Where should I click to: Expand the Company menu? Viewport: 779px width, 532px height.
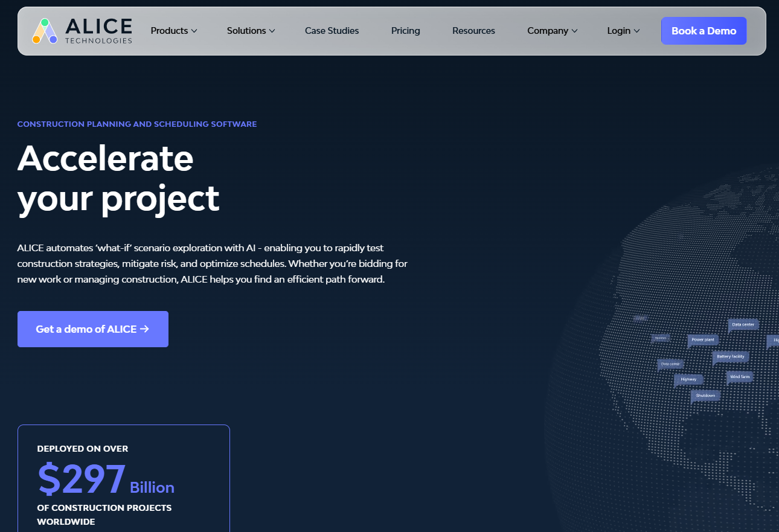pyautogui.click(x=553, y=31)
